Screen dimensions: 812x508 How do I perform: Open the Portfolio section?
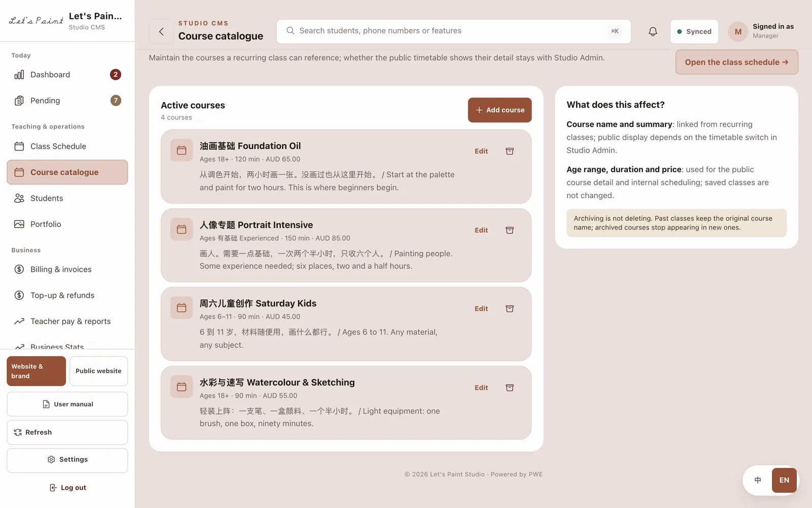tap(67, 224)
